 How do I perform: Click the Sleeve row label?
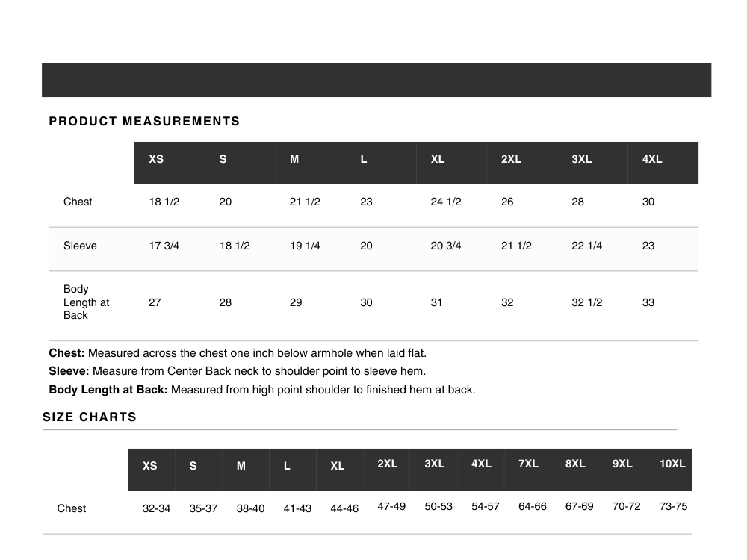tap(80, 246)
